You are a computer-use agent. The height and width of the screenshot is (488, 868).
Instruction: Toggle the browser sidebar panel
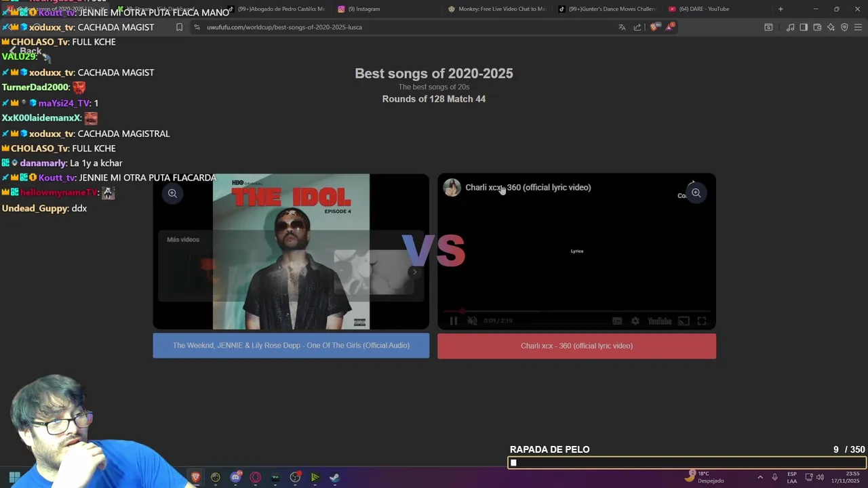[804, 27]
